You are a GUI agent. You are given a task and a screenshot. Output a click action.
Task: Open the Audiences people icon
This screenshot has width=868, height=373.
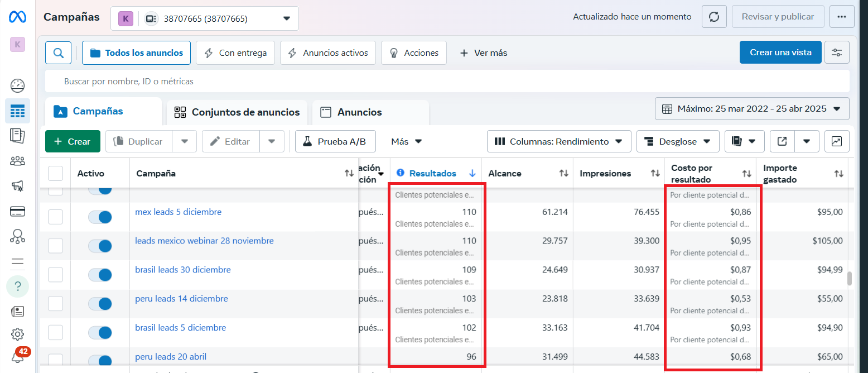pyautogui.click(x=17, y=161)
